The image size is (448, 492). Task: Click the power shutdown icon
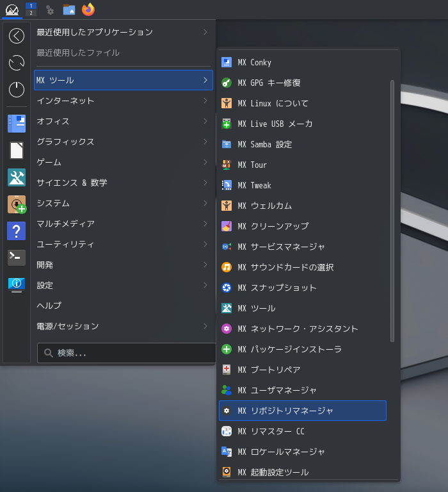click(17, 90)
